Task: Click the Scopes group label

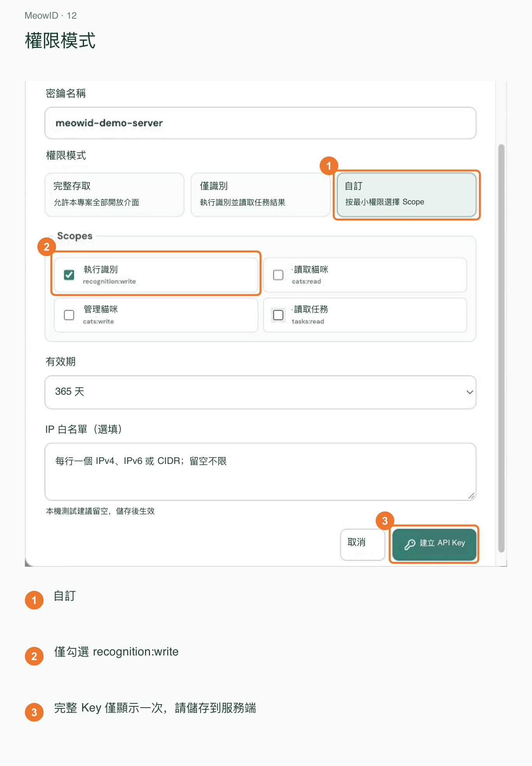Action: [75, 236]
